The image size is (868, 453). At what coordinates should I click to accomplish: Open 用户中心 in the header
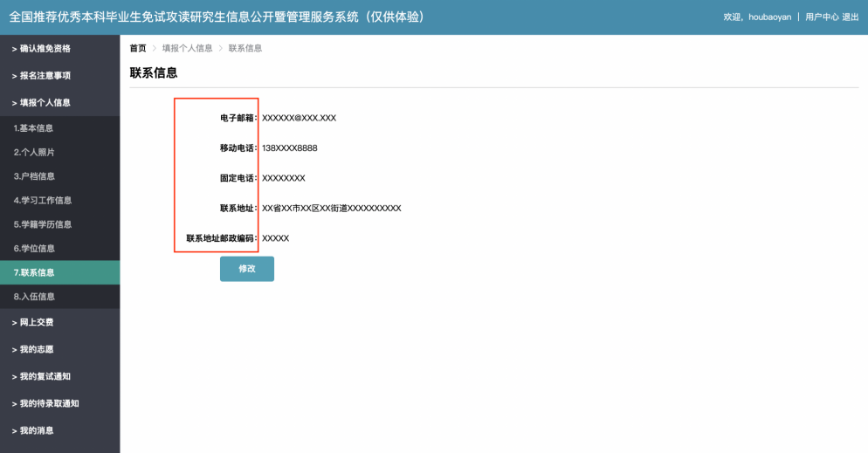tap(822, 17)
